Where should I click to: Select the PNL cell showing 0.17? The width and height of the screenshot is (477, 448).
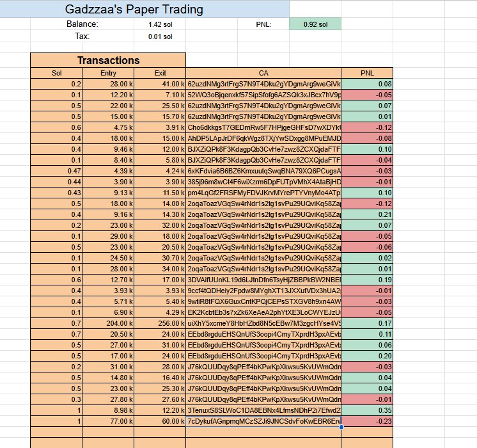coord(367,323)
